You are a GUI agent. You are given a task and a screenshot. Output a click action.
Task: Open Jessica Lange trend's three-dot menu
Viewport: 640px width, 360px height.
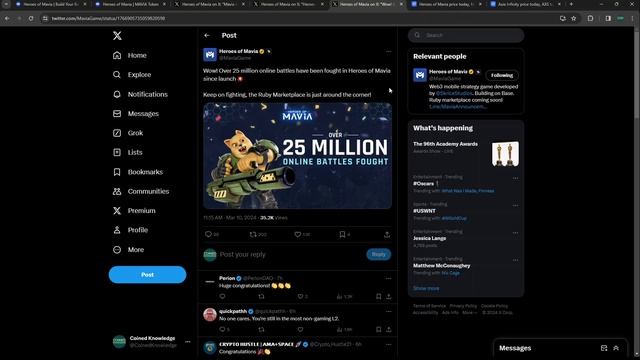pos(515,233)
